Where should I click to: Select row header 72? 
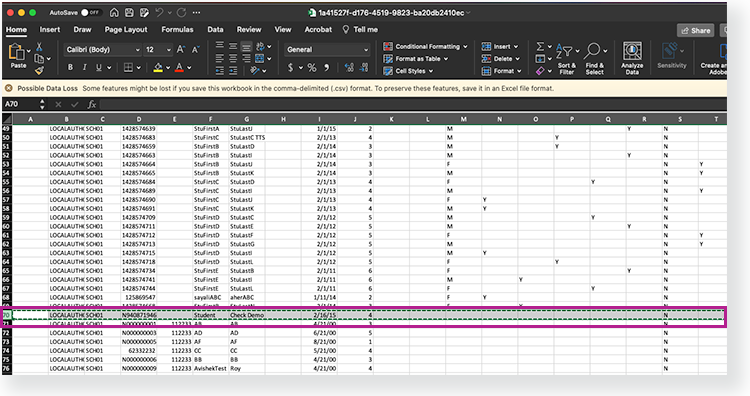[6, 333]
